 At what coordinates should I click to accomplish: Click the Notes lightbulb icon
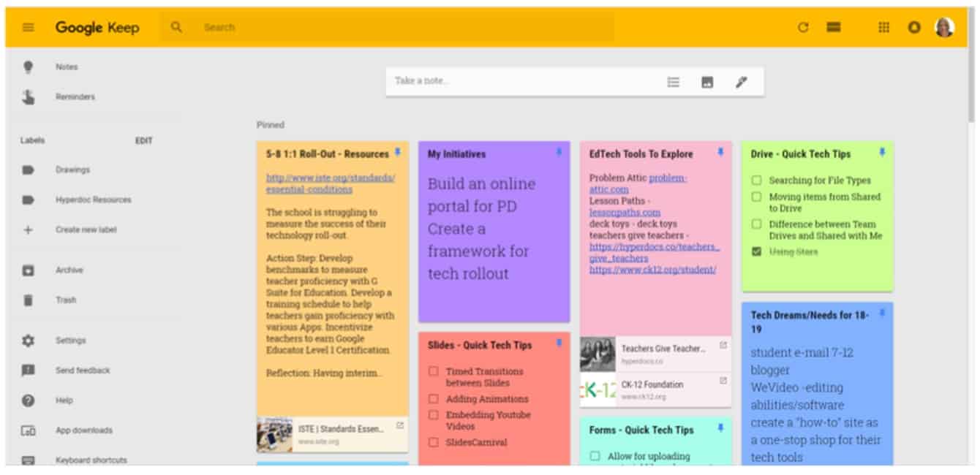click(28, 66)
